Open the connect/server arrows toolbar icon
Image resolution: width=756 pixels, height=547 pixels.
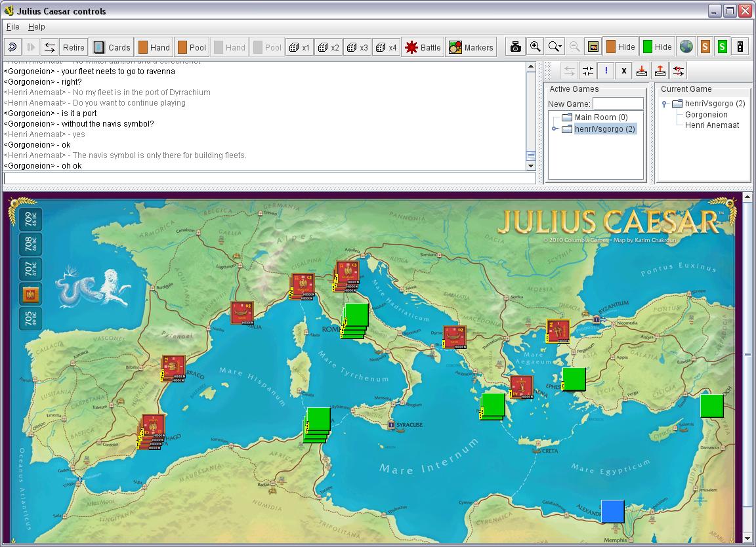pyautogui.click(x=50, y=47)
